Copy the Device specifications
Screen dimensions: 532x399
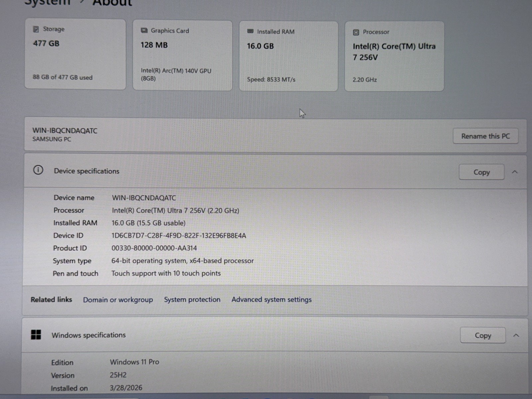481,172
